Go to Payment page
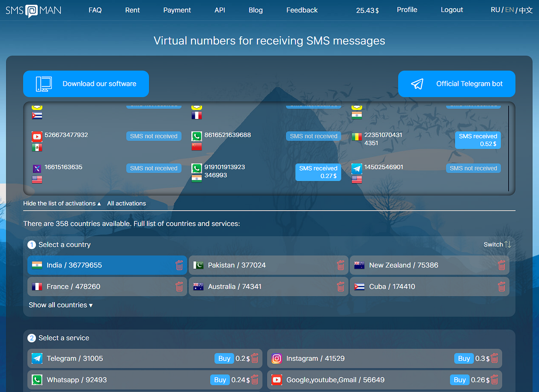This screenshot has width=539, height=392. 177,10
